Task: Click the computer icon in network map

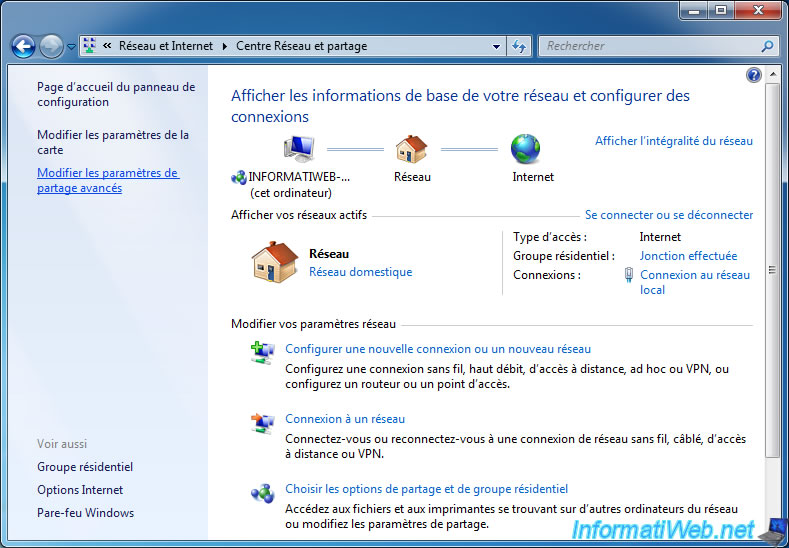Action: click(x=299, y=149)
